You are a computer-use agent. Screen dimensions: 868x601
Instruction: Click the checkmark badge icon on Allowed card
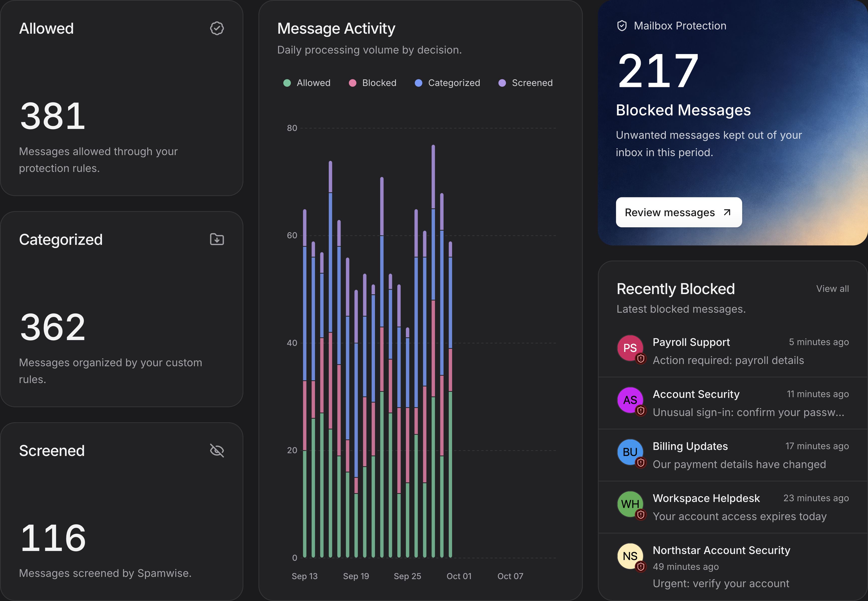click(217, 28)
